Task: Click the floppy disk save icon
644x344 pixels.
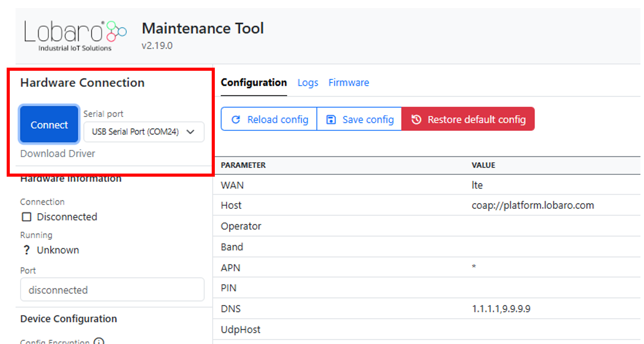Action: coord(331,120)
